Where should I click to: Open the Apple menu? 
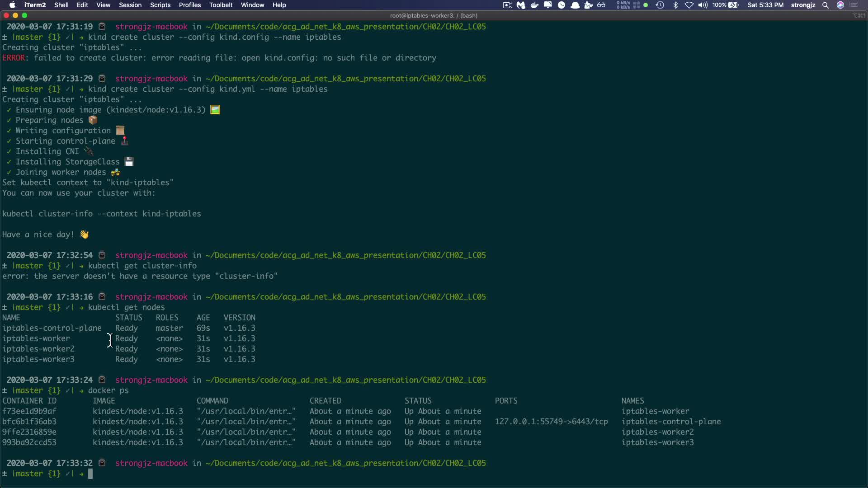(12, 5)
